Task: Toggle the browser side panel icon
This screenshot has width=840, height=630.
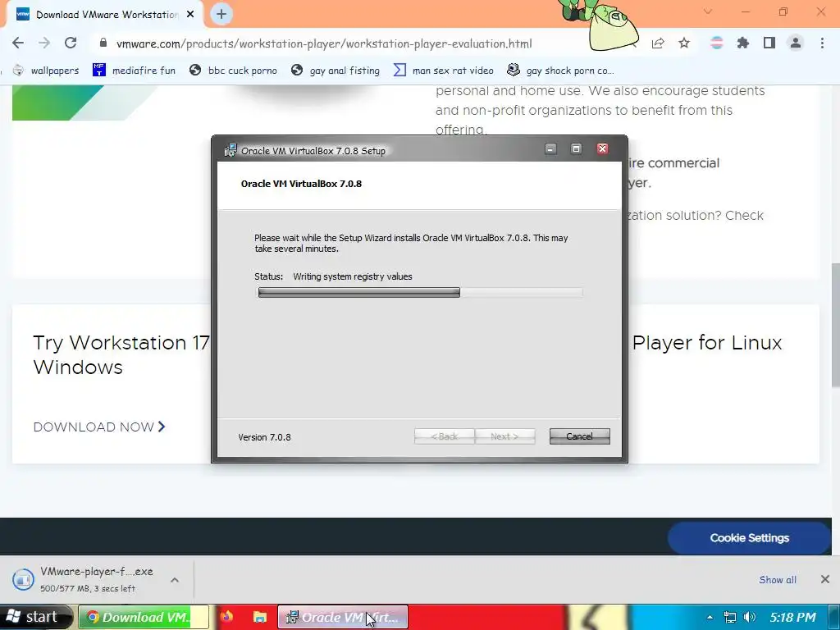Action: coord(769,43)
